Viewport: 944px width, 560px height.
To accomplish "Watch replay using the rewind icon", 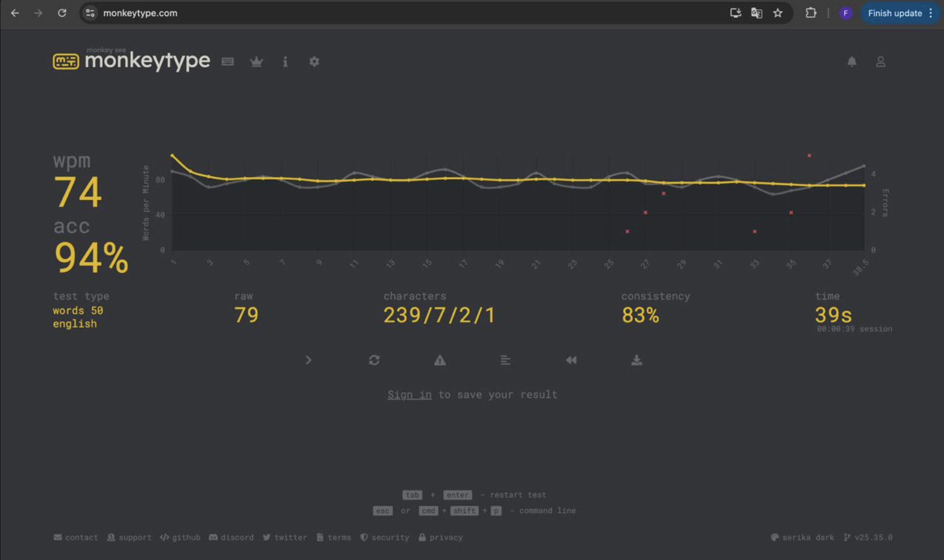I will (x=571, y=360).
